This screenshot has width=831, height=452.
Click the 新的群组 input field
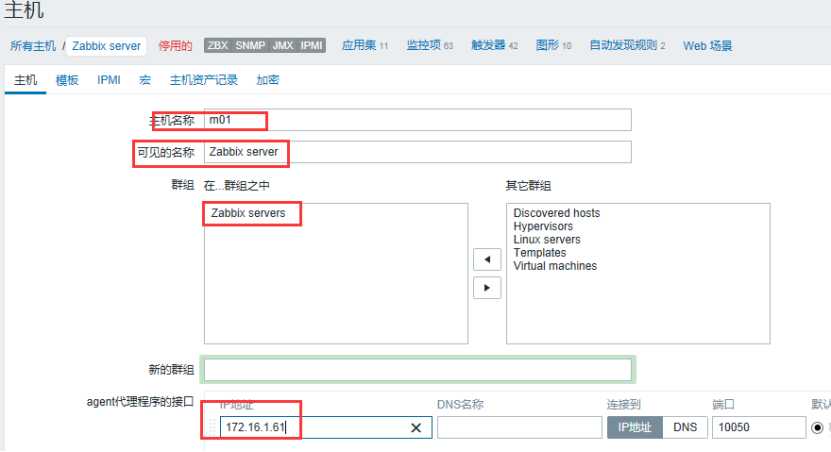click(418, 369)
